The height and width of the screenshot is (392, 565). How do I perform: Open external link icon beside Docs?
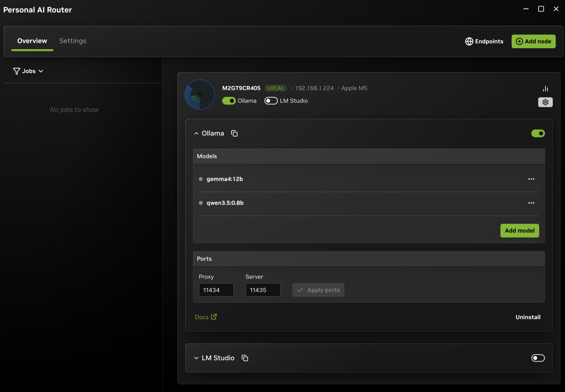214,317
